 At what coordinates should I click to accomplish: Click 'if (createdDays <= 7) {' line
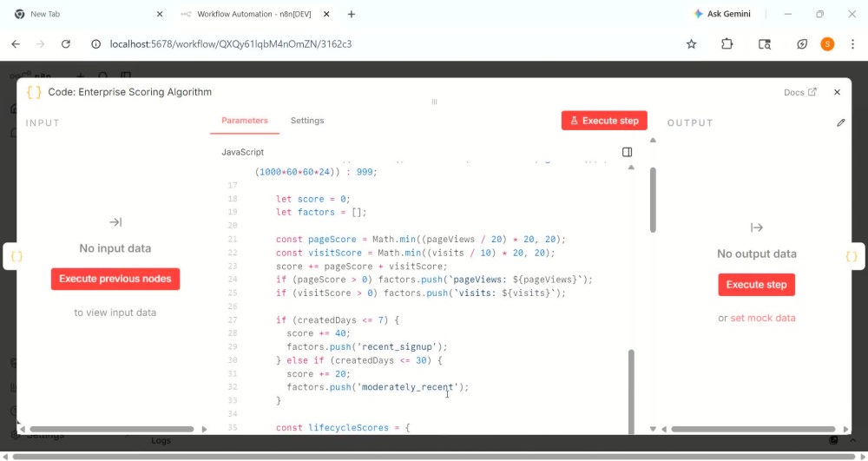coord(337,319)
